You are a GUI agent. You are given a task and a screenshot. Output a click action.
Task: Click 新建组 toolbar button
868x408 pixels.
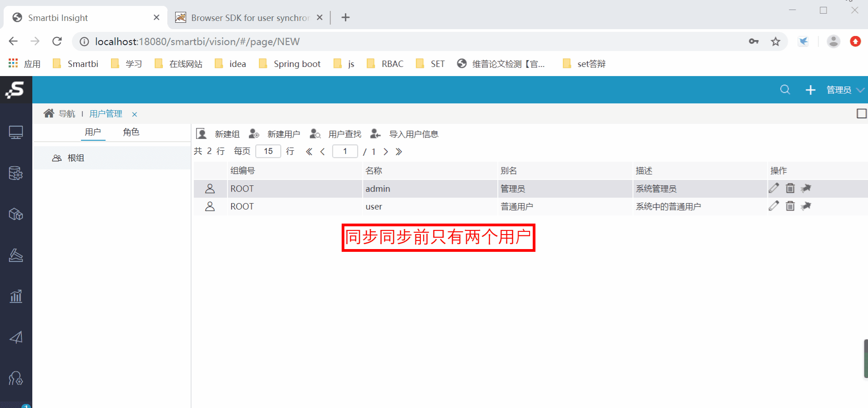pos(218,134)
